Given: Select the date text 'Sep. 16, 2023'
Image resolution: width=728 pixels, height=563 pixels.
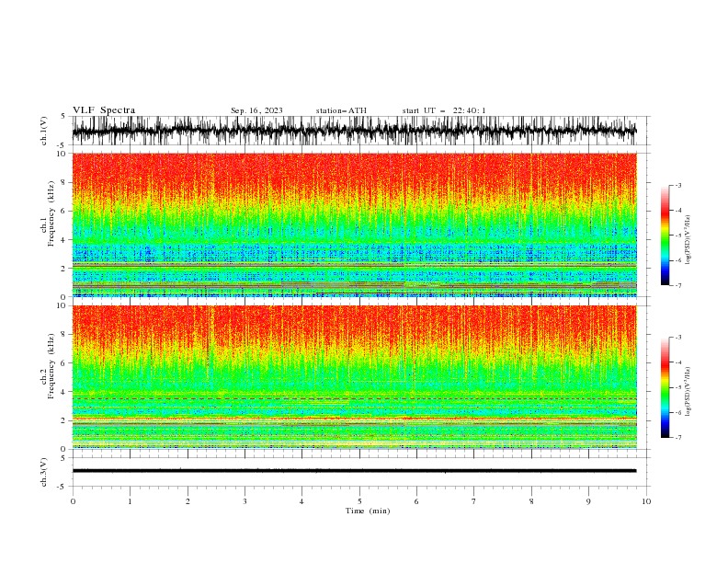Looking at the screenshot, I should click(256, 110).
